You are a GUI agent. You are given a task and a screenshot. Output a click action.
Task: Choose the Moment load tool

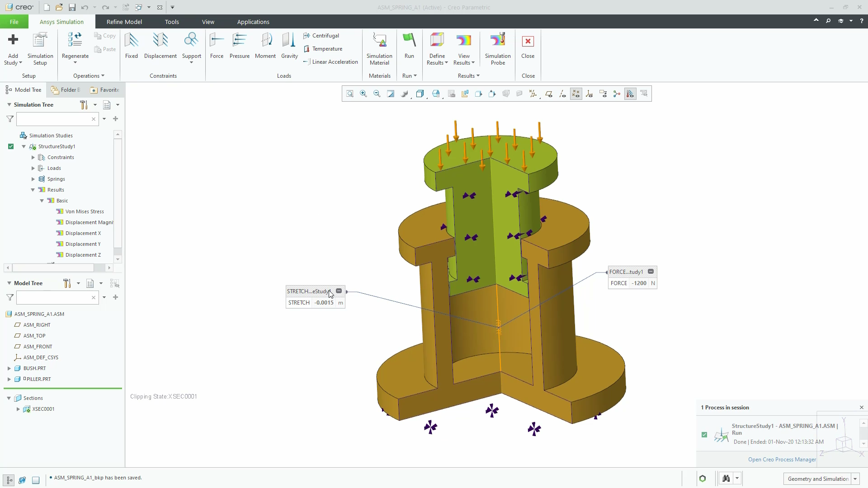click(265, 46)
